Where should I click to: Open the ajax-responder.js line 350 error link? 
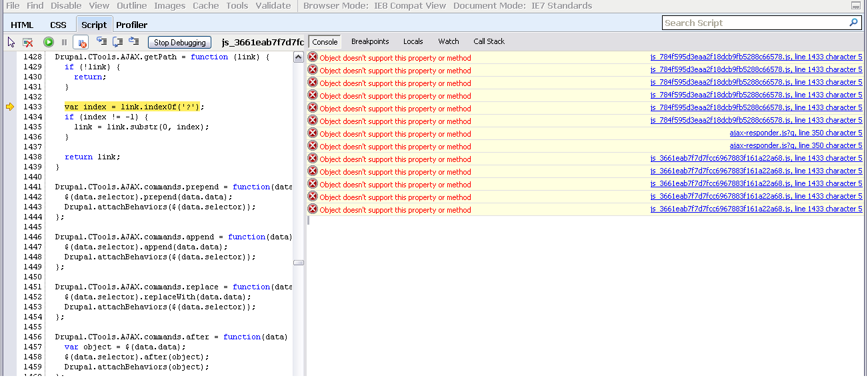(795, 133)
